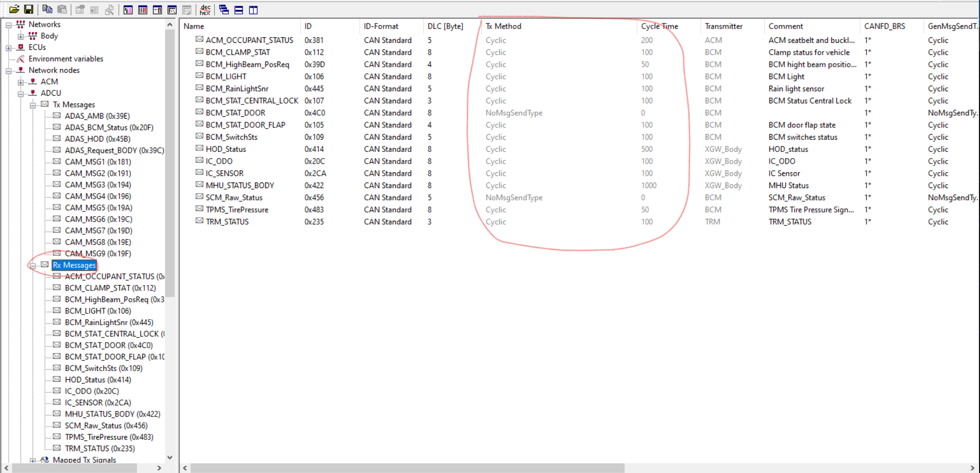Expand the Body network node
The image size is (980, 473).
click(20, 36)
